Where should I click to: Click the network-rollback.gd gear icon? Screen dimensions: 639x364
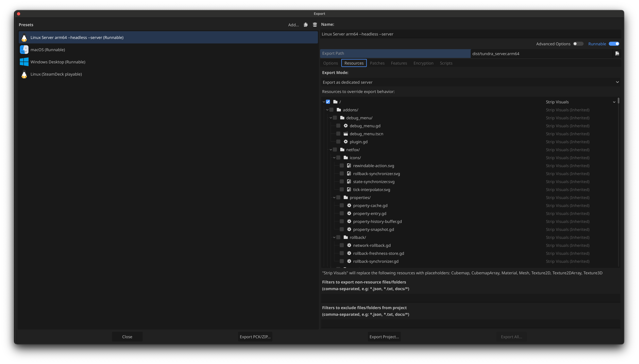click(349, 245)
